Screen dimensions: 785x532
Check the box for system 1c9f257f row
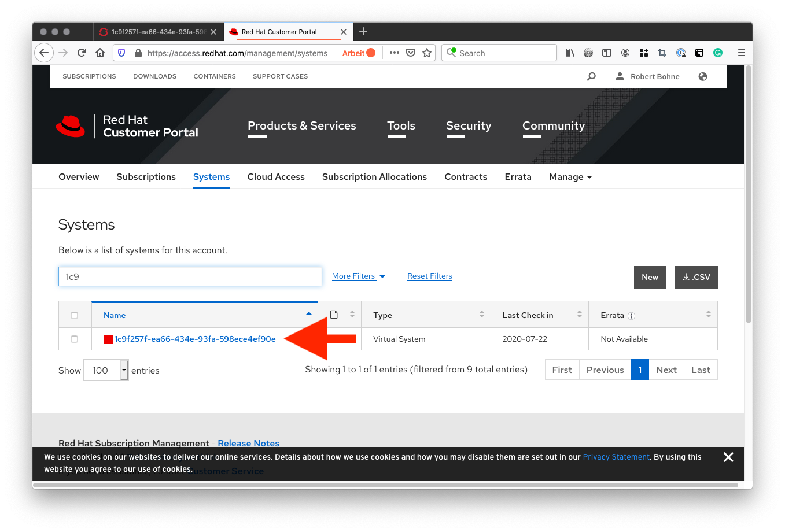74,339
